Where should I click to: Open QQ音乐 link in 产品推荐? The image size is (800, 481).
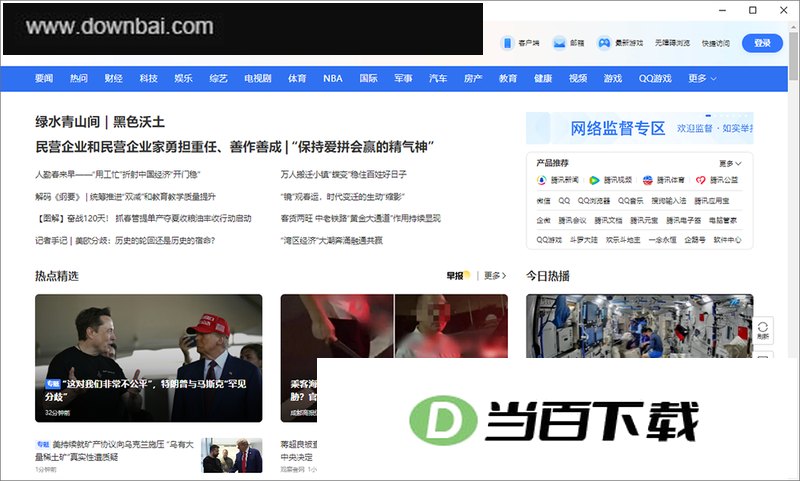point(631,200)
